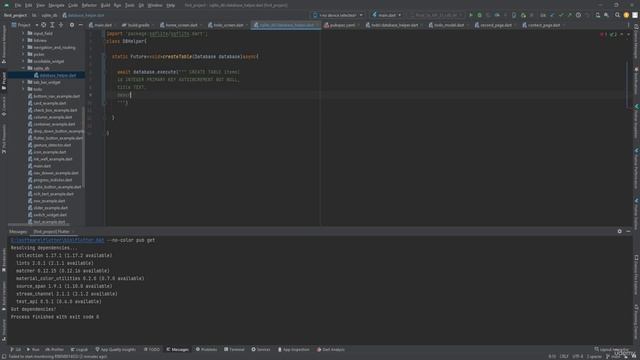Viewport: 640px width, 360px height.
Task: Expand the scrollable_widget folder
Action: coord(24,61)
